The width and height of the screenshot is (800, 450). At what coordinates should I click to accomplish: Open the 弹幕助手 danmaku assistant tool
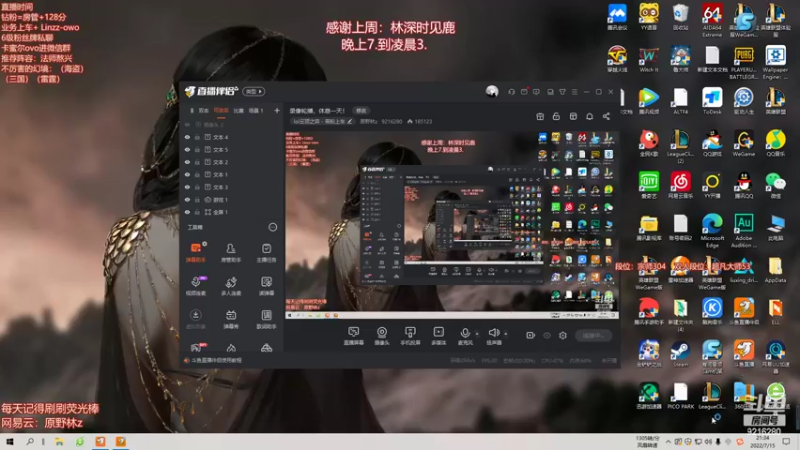coord(195,252)
